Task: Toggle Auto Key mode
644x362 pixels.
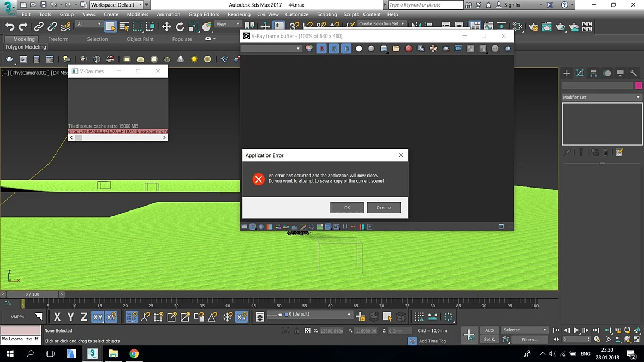Action: click(x=490, y=330)
